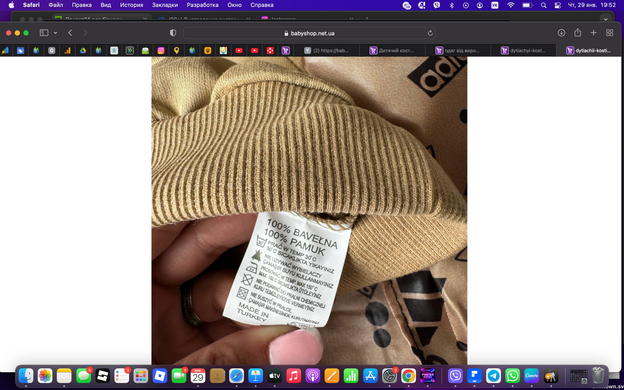Open Telegram from the Dock
The height and width of the screenshot is (390, 624).
pyautogui.click(x=493, y=375)
